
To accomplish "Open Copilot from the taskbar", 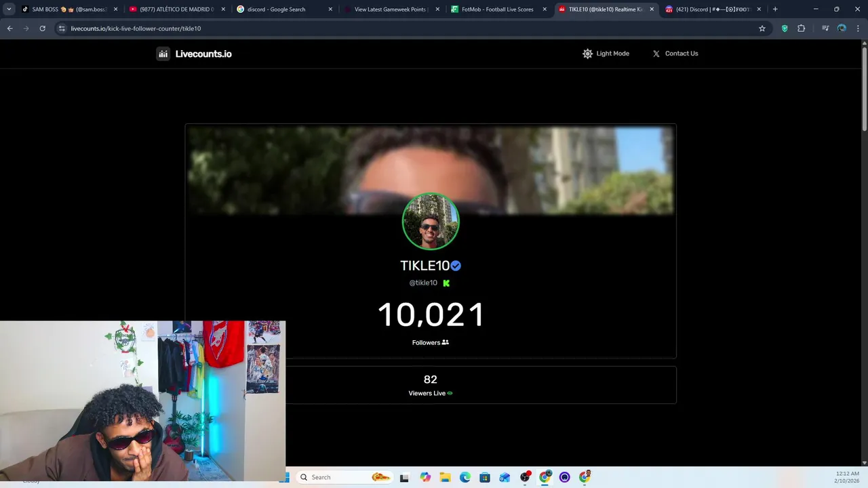I will coord(425,478).
